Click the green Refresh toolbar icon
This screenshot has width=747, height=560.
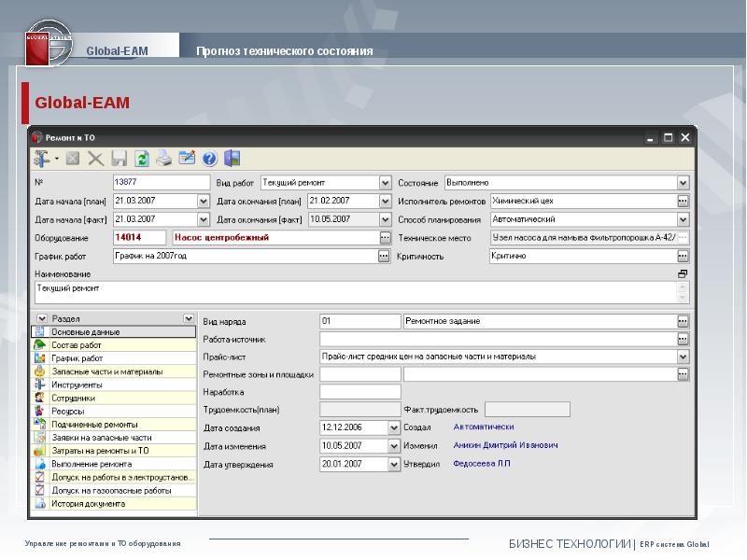tap(142, 159)
